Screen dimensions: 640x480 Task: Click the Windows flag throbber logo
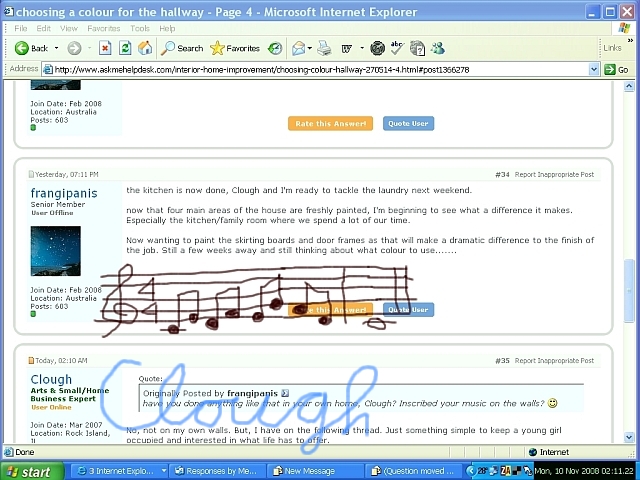pyautogui.click(x=624, y=28)
